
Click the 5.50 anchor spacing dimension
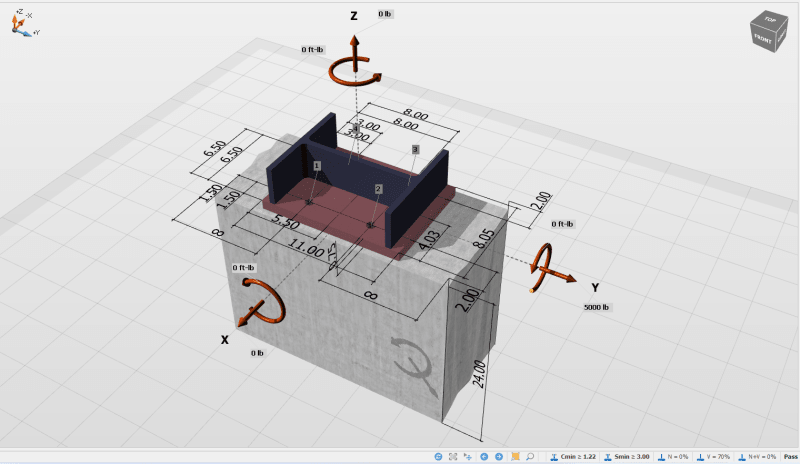click(x=285, y=222)
